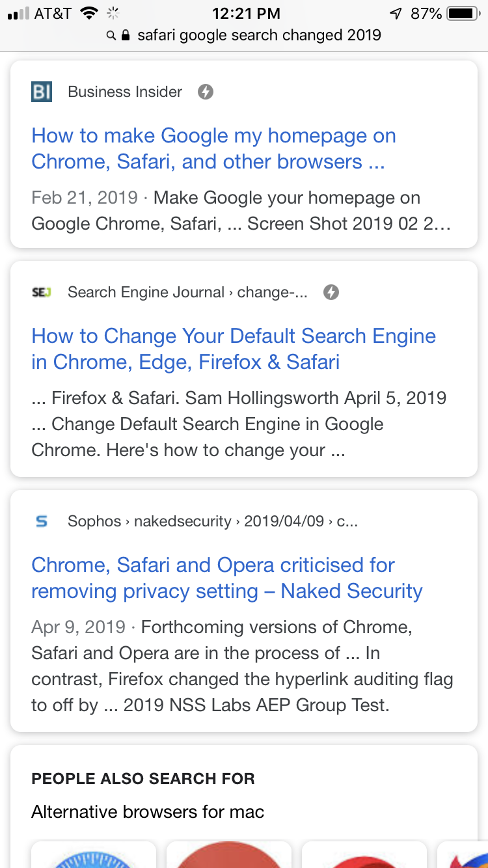
Task: Tap the Sophos favicon
Action: coord(42,521)
